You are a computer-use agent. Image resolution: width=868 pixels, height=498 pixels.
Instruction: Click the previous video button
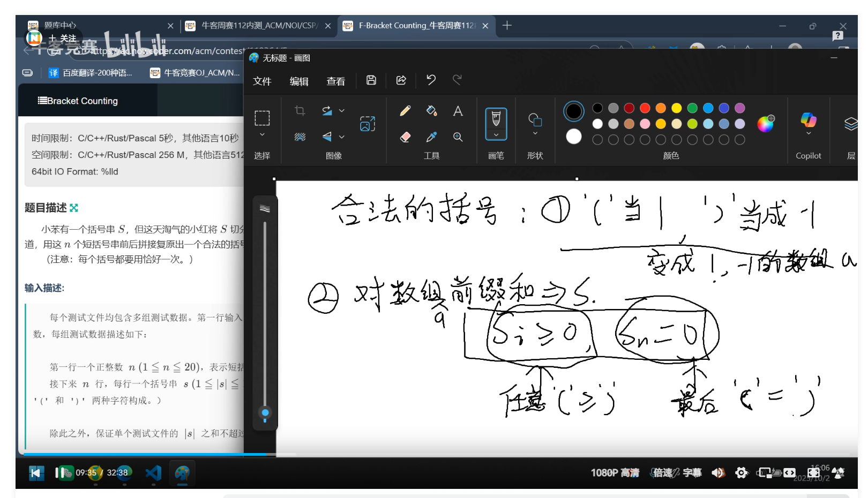coord(36,473)
